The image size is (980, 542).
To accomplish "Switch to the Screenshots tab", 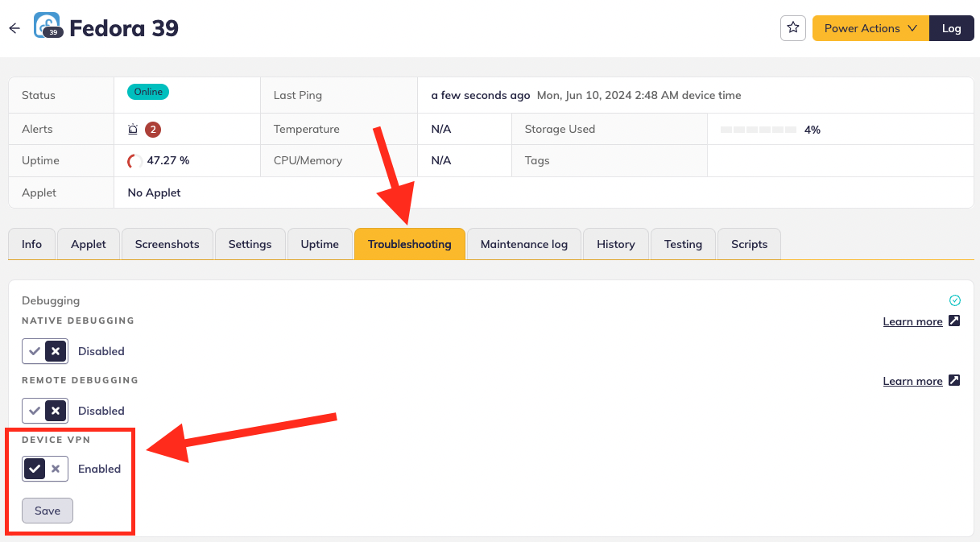I will click(167, 244).
